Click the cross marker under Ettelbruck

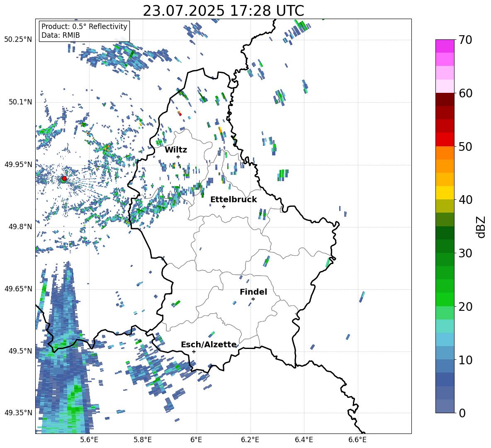pyautogui.click(x=224, y=206)
